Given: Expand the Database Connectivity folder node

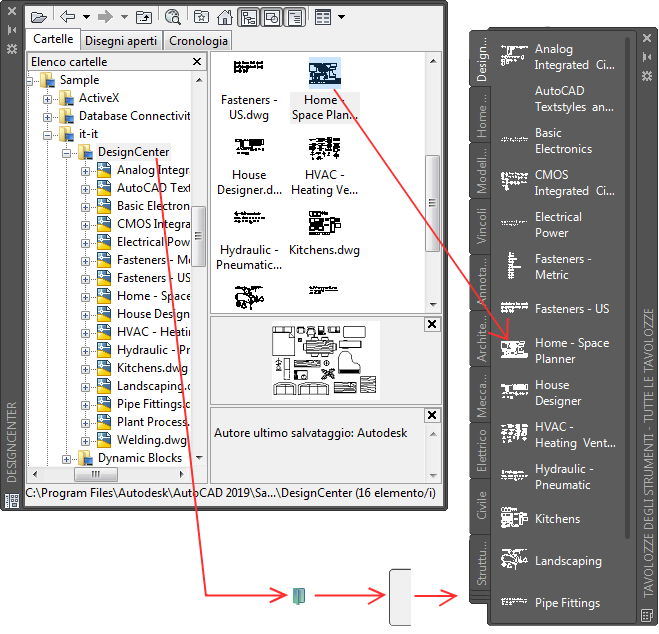Looking at the screenshot, I should [x=47, y=117].
